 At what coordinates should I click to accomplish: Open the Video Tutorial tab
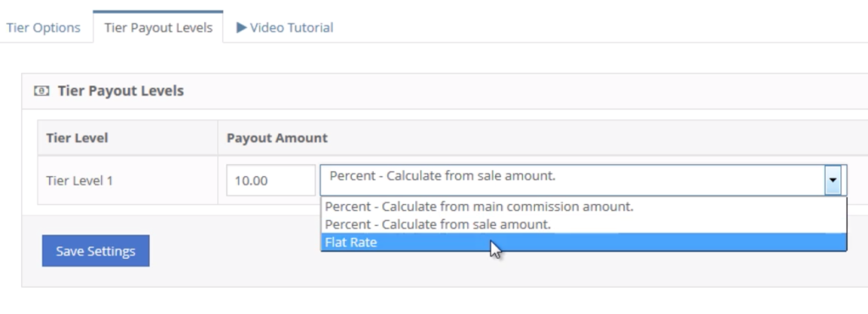pos(285,27)
